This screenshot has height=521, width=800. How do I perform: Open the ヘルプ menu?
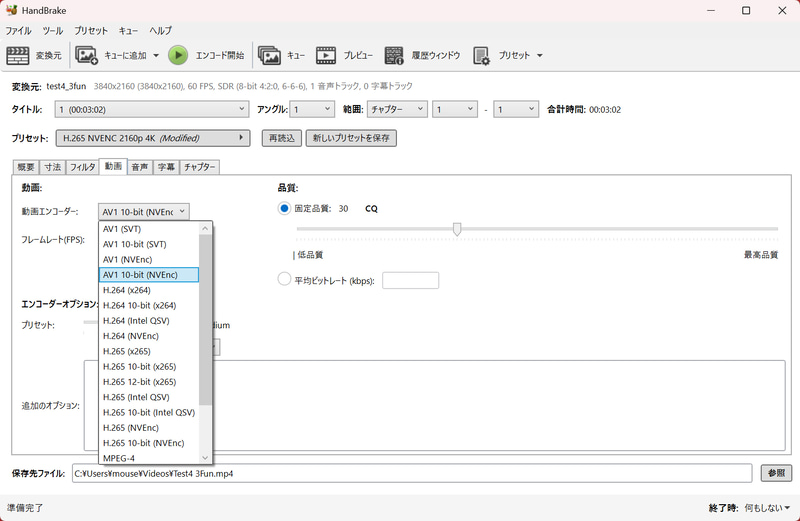coord(160,31)
